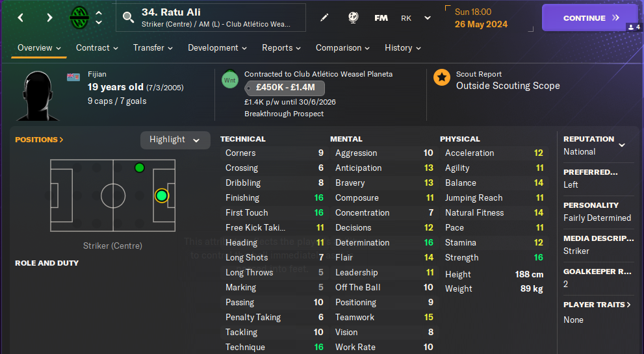Open the Highlight dropdown
The image size is (644, 354).
(175, 140)
